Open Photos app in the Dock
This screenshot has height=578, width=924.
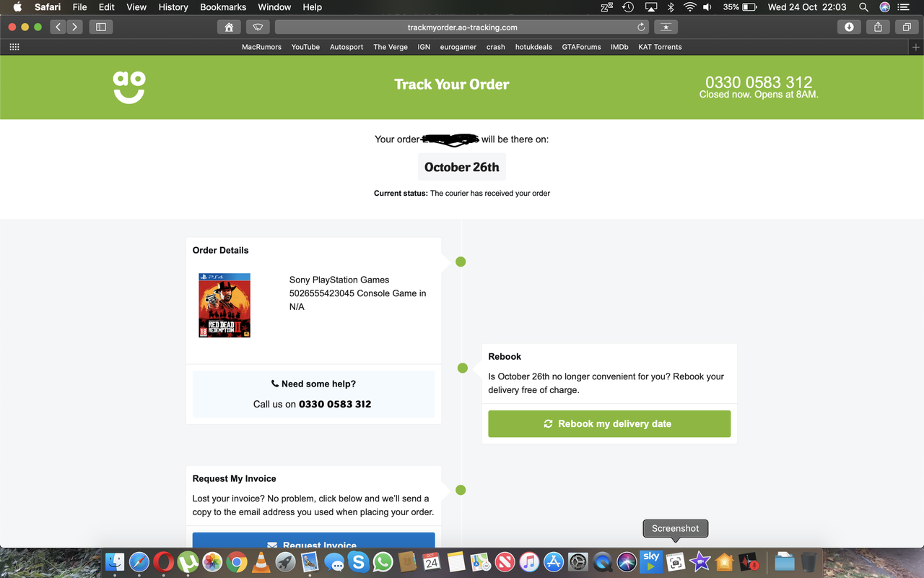[x=212, y=561]
